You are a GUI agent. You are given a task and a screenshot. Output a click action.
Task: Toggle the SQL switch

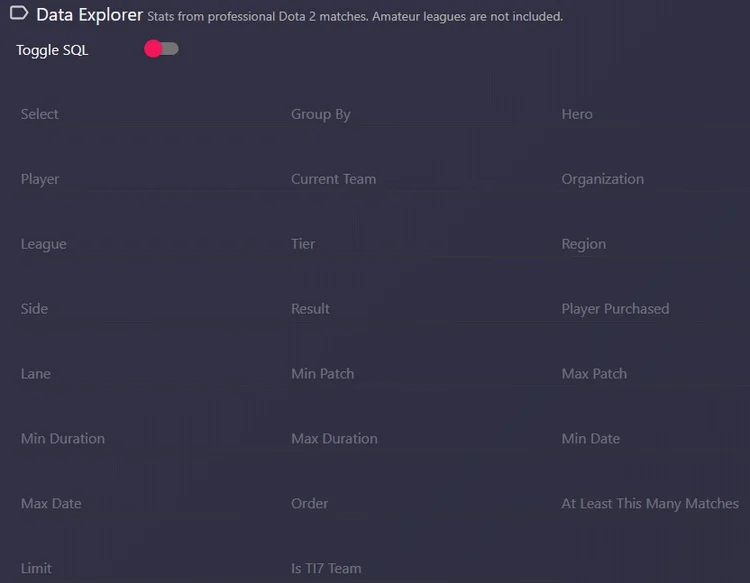[x=161, y=49]
